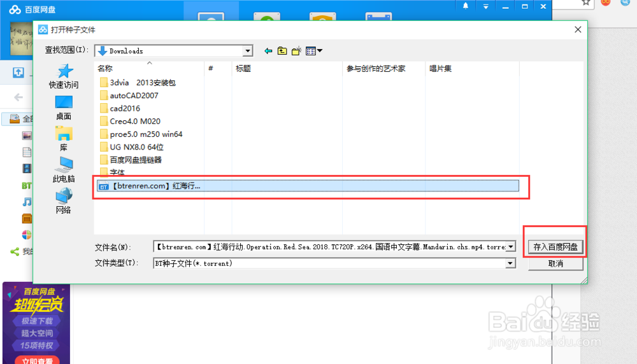The image size is (637, 364).
Task: Expand the Downloads location dropdown
Action: pyautogui.click(x=247, y=51)
